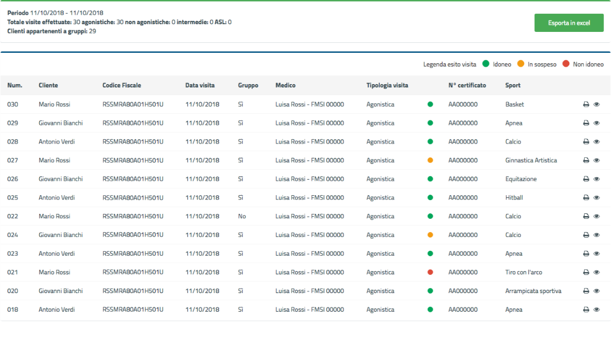Open visit details via eye icon on Ginnastica Artistica row
611x364 pixels.
pyautogui.click(x=597, y=160)
